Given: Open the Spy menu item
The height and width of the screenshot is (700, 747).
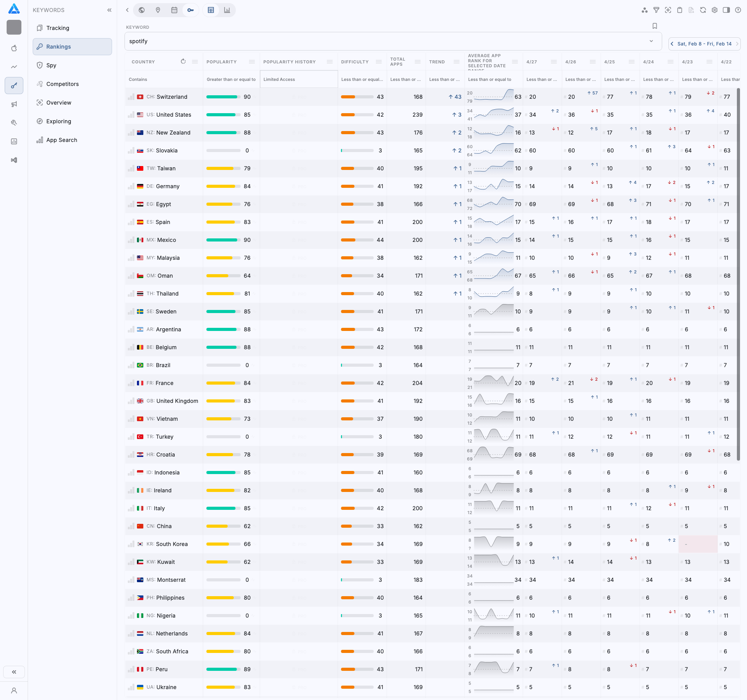Looking at the screenshot, I should click(x=51, y=65).
